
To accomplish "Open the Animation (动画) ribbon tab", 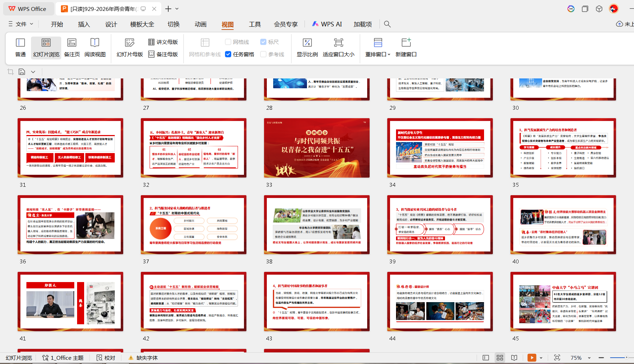I will [201, 24].
